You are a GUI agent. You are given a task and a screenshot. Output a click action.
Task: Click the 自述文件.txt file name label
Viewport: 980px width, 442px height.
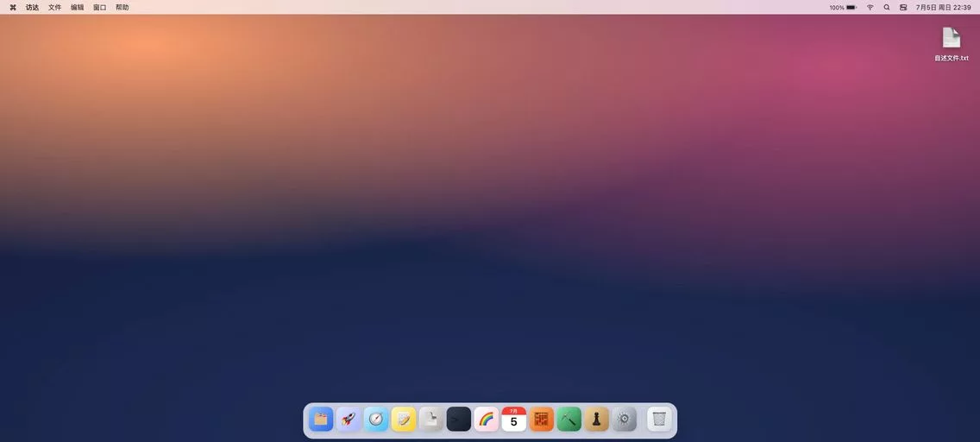tap(952, 58)
